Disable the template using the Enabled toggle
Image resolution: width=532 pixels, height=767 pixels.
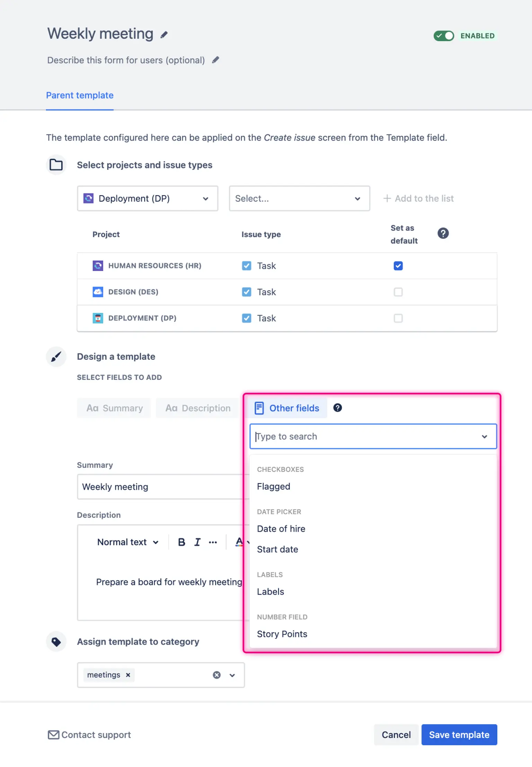[444, 36]
